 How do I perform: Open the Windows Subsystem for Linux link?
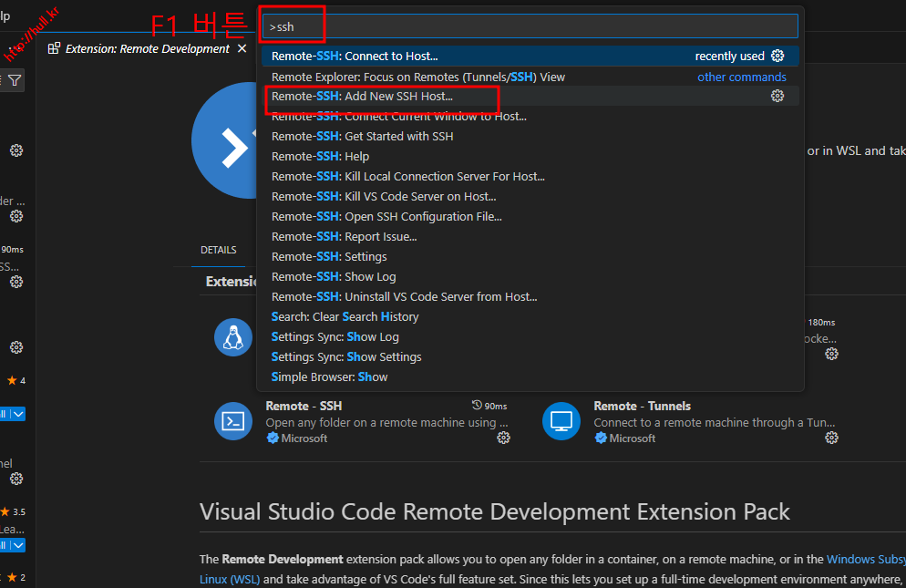coord(864,559)
